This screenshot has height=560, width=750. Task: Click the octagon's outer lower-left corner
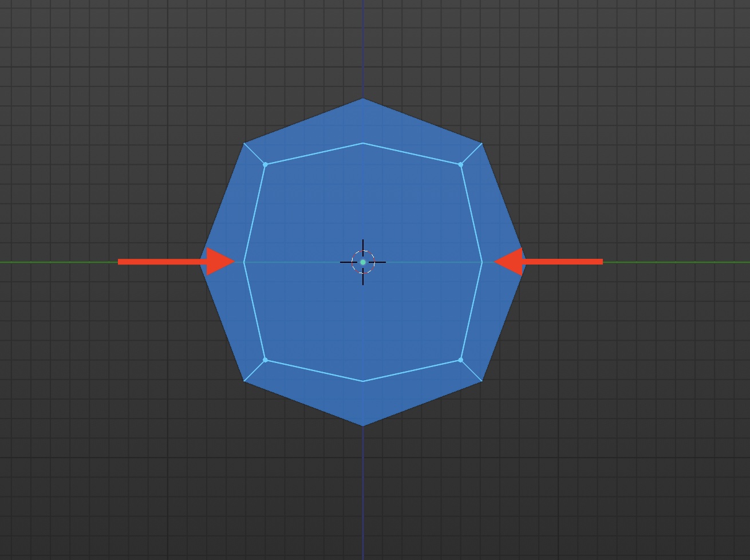(244, 381)
